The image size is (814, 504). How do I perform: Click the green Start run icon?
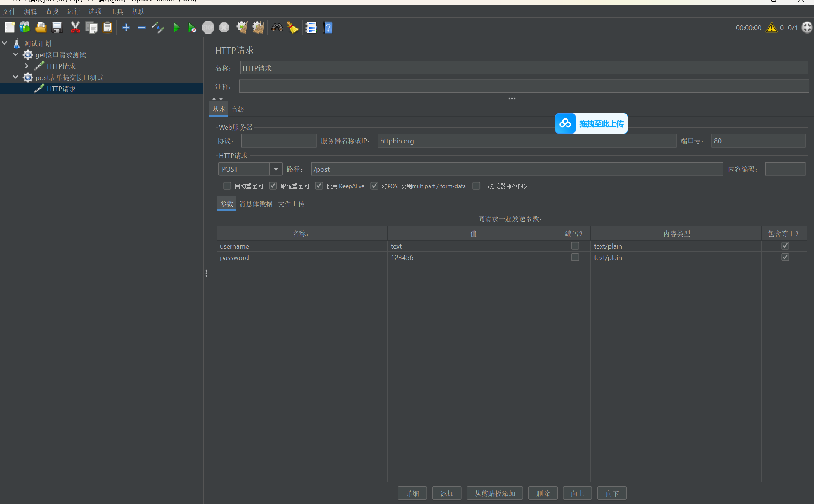pos(176,28)
